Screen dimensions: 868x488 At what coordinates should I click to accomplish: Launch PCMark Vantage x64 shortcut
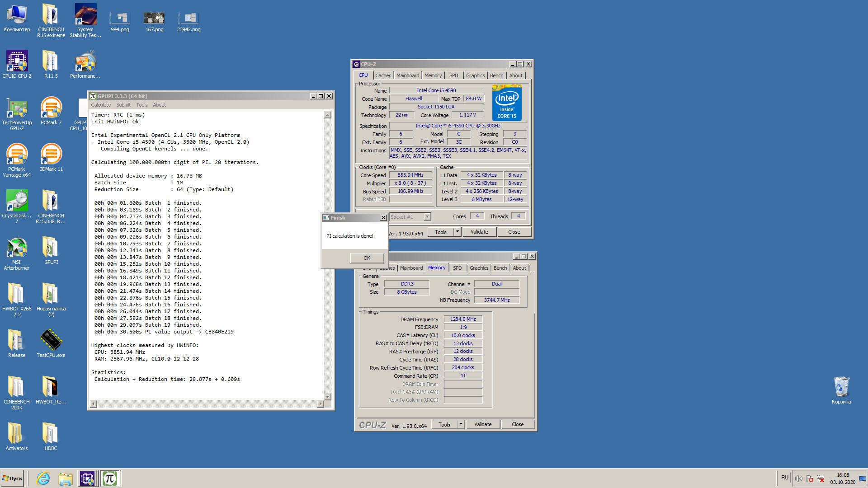pos(17,160)
